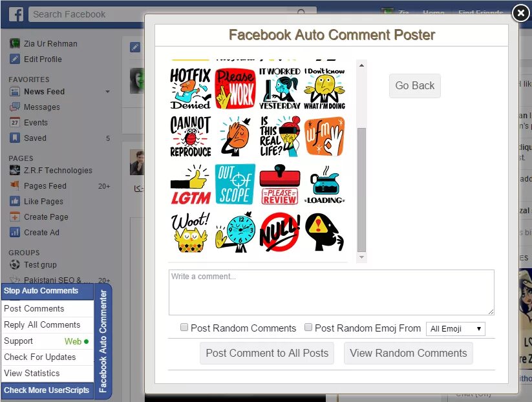532x402 pixels.
Task: Select the clock-head man sticker
Action: click(235, 233)
